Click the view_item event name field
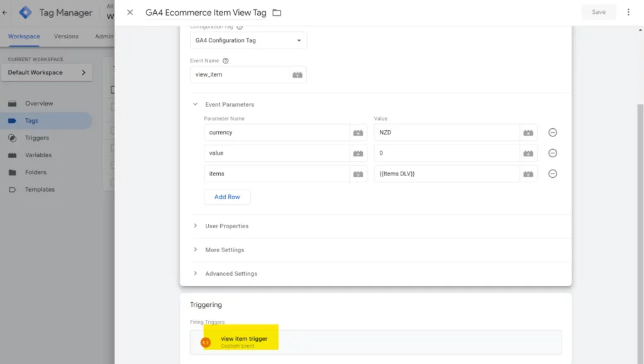The height and width of the screenshot is (364, 644). [x=240, y=75]
